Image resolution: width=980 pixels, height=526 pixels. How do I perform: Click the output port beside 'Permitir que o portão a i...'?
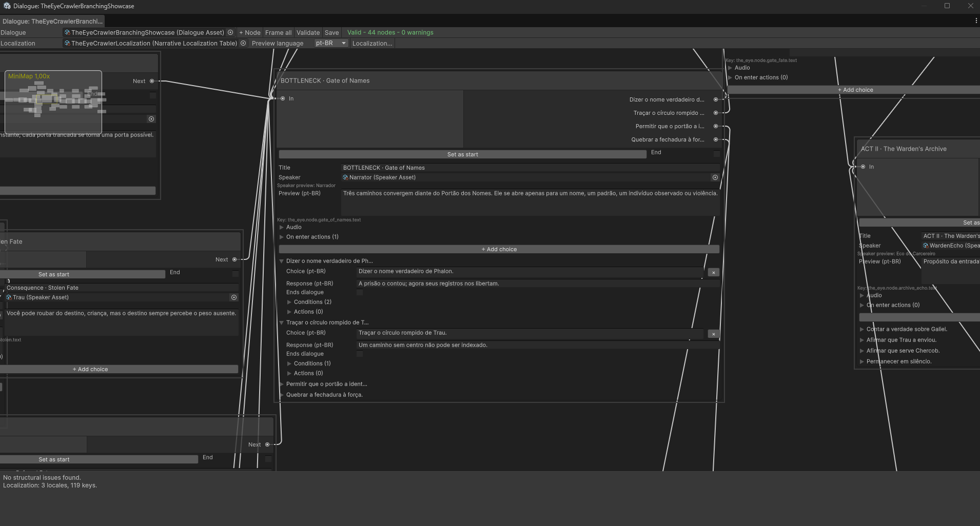[716, 126]
